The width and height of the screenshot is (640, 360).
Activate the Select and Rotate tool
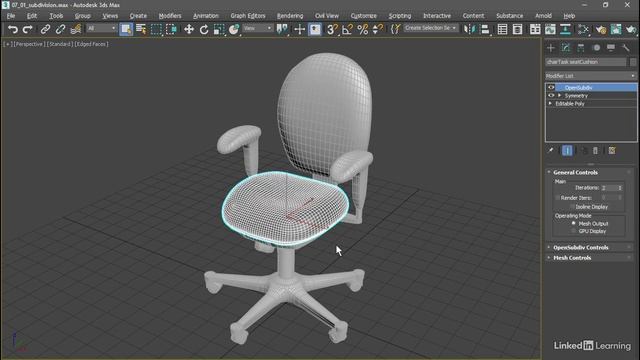click(x=204, y=29)
